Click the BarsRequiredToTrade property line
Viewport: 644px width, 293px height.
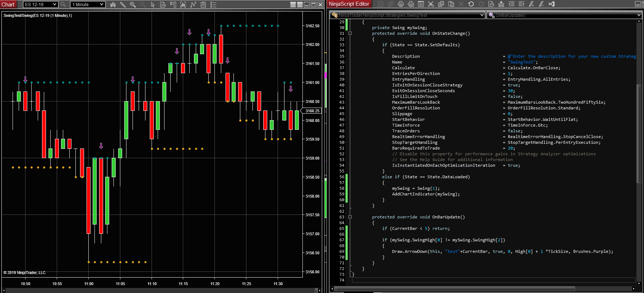pyautogui.click(x=453, y=148)
